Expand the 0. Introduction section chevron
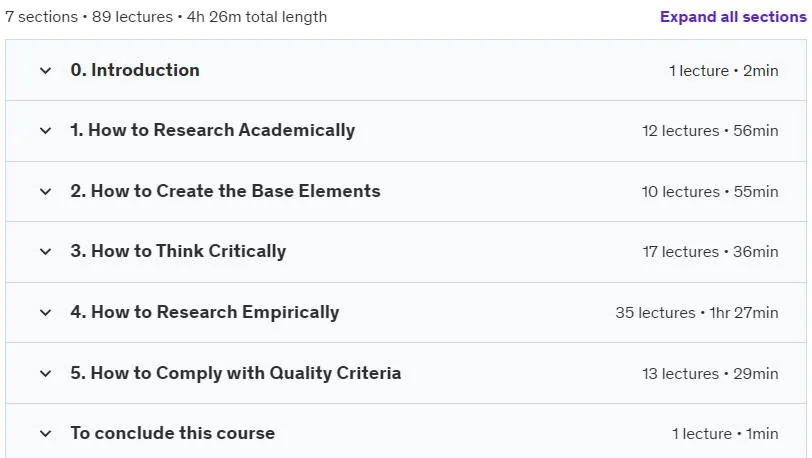This screenshot has height=458, width=812. click(46, 70)
